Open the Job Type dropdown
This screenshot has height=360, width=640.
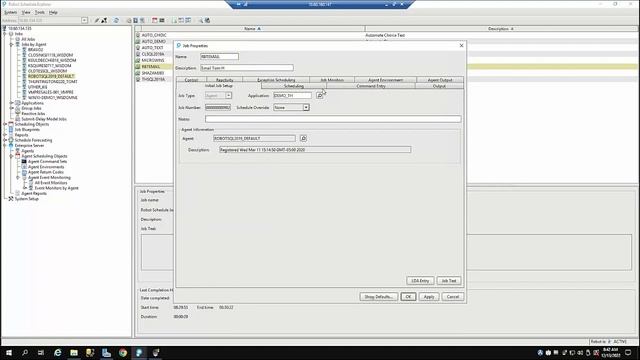click(229, 96)
